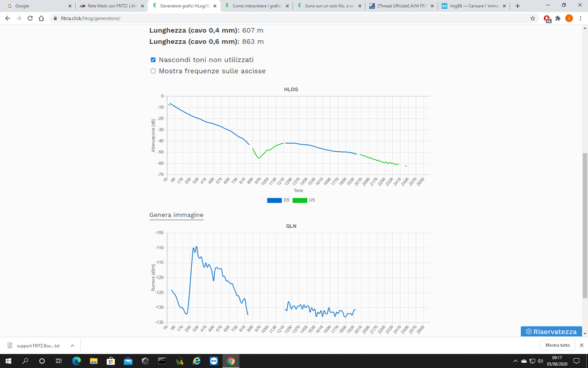
Task: Check Mostra frequenze sulle ascisse
Action: pyautogui.click(x=153, y=71)
